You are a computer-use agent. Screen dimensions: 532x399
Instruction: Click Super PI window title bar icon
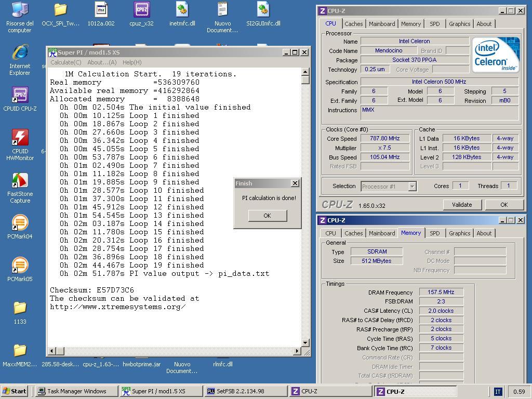coord(52,52)
